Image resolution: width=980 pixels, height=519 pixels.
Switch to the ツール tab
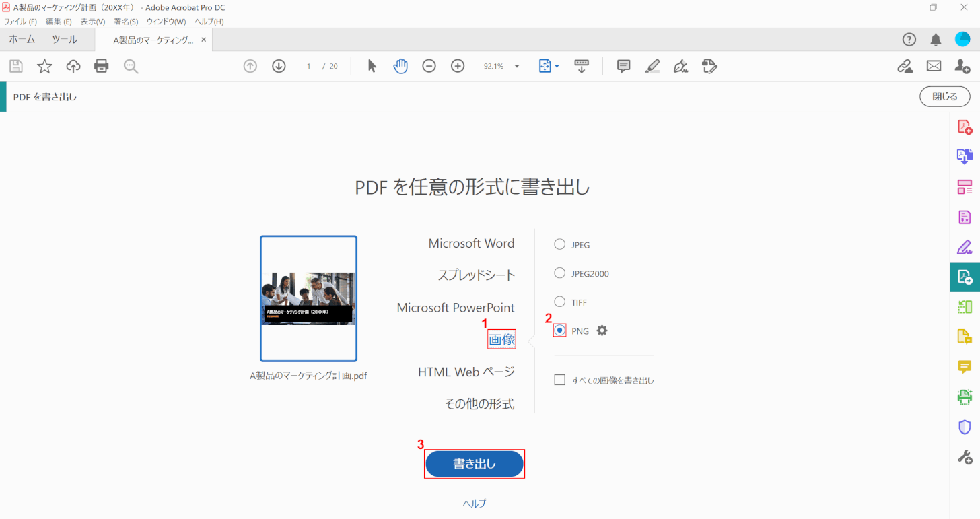[65, 40]
